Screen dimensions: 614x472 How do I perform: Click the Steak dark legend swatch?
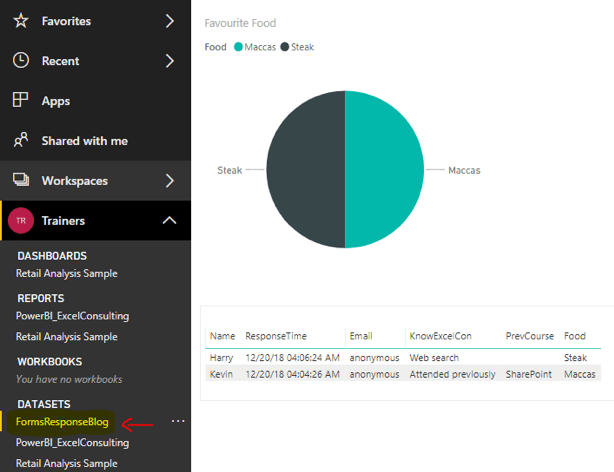285,47
